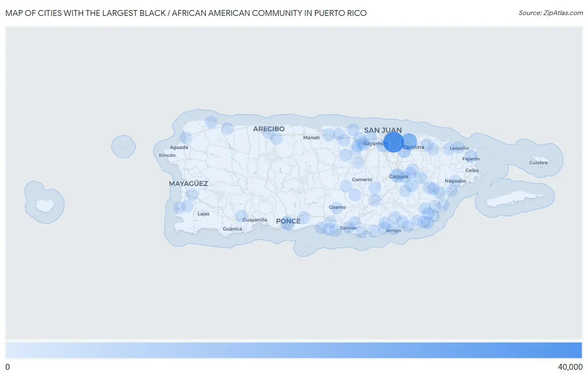Click the Guánica map label

coord(232,229)
